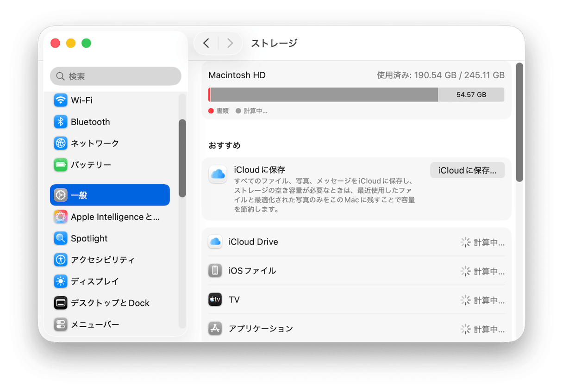
Task: Click 計算中… status in iCloud Drive row
Action: 489,242
